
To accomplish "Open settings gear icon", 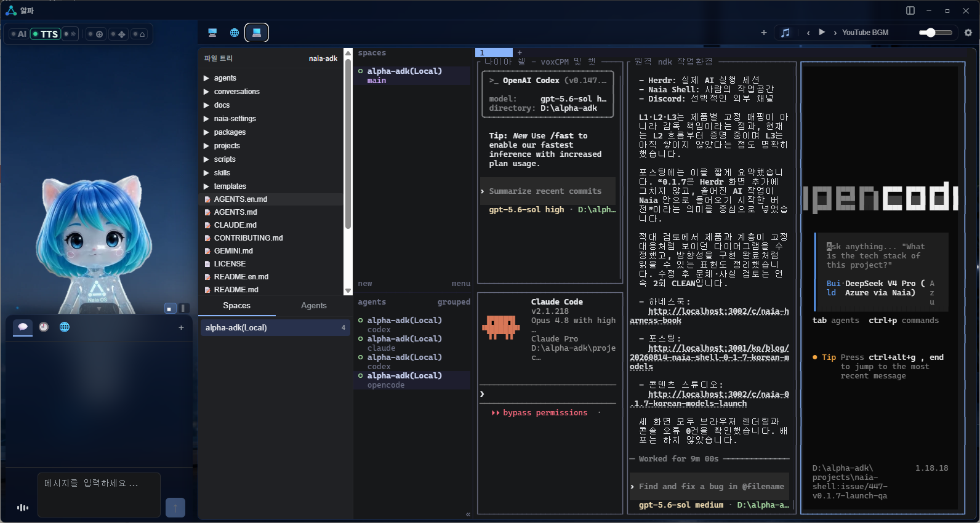I will (x=968, y=33).
